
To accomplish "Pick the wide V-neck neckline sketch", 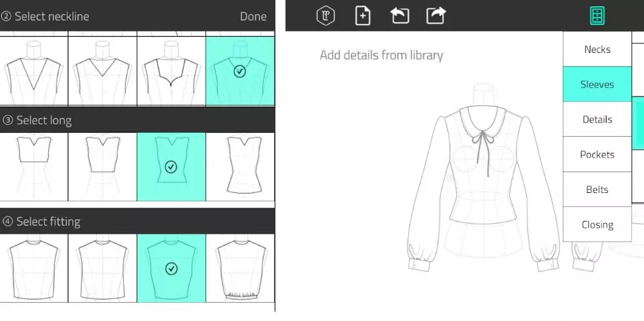I will (x=103, y=71).
